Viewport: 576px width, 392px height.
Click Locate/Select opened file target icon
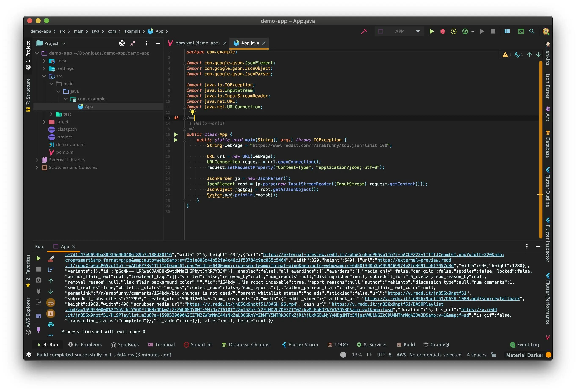pos(122,43)
